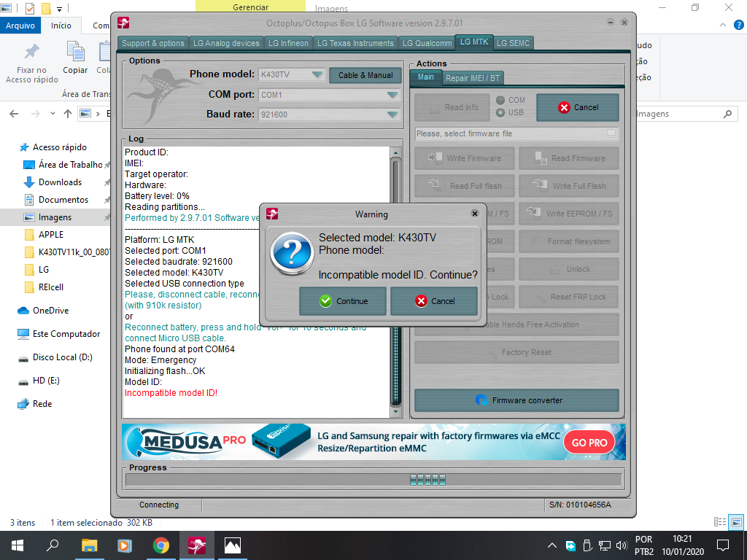Click the Cancel button in the Actions panel
Image resolution: width=747 pixels, height=560 pixels.
click(x=578, y=107)
